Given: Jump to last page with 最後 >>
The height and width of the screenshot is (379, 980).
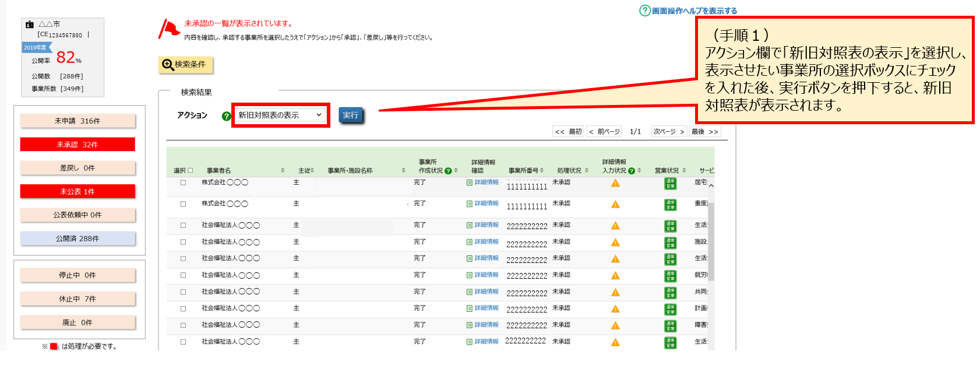Looking at the screenshot, I should tap(705, 132).
